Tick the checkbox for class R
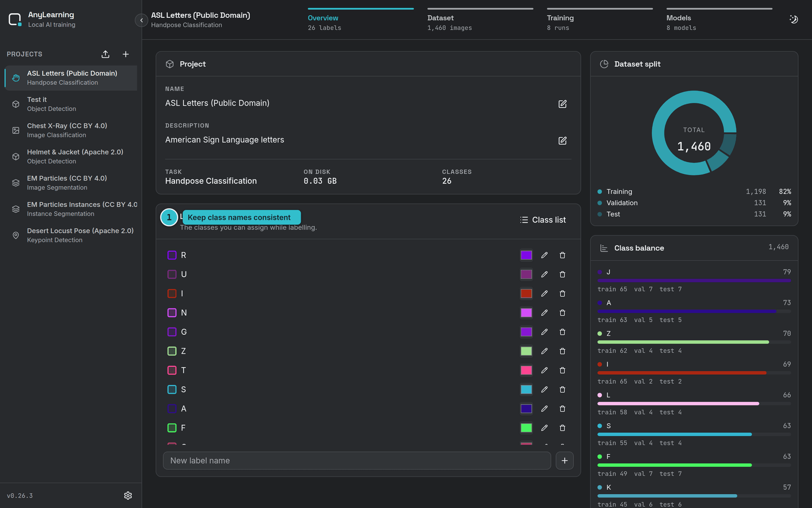812x508 pixels. (172, 255)
